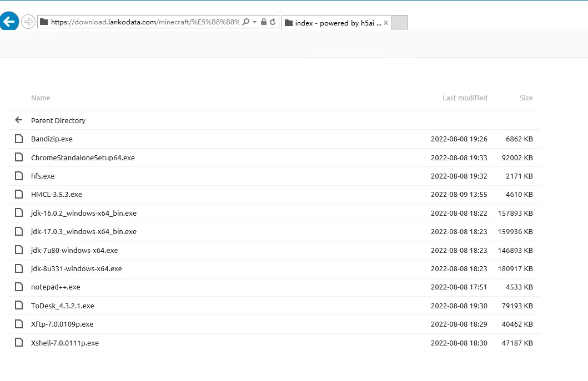This screenshot has width=588, height=381.
Task: Open a new blank tab
Action: coord(400,23)
